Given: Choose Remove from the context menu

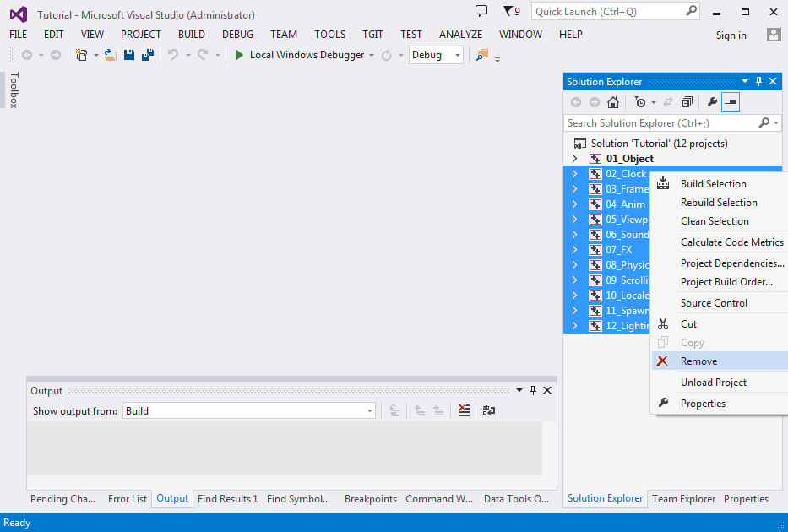Looking at the screenshot, I should tap(698, 361).
